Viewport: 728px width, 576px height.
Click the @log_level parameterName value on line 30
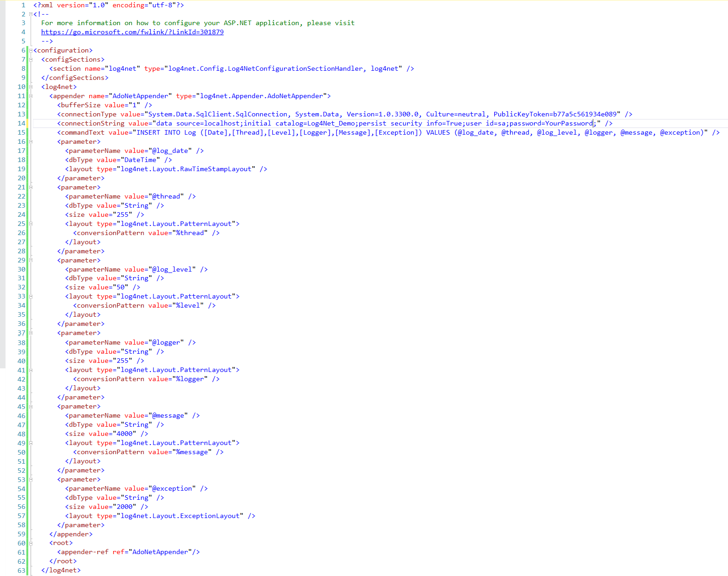click(172, 269)
